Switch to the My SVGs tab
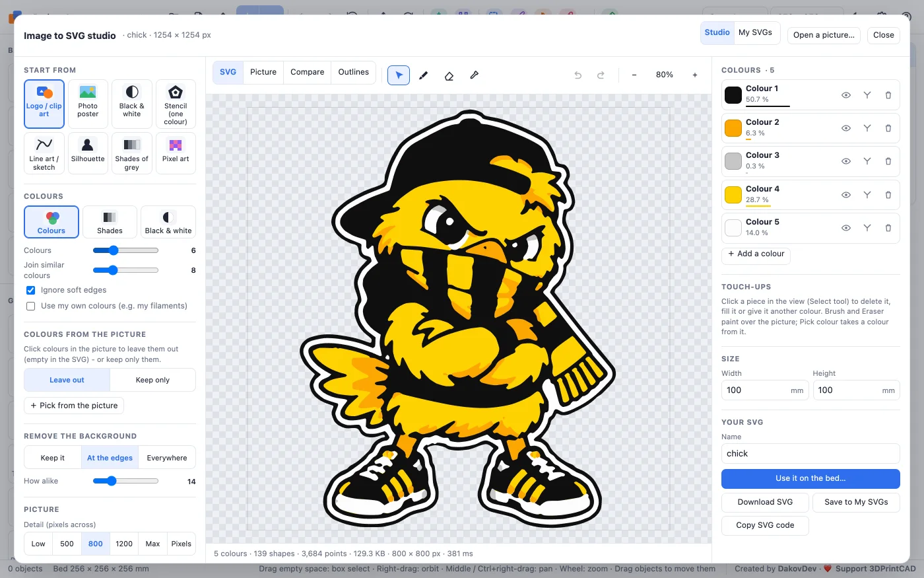The width and height of the screenshot is (924, 578). [x=756, y=32]
